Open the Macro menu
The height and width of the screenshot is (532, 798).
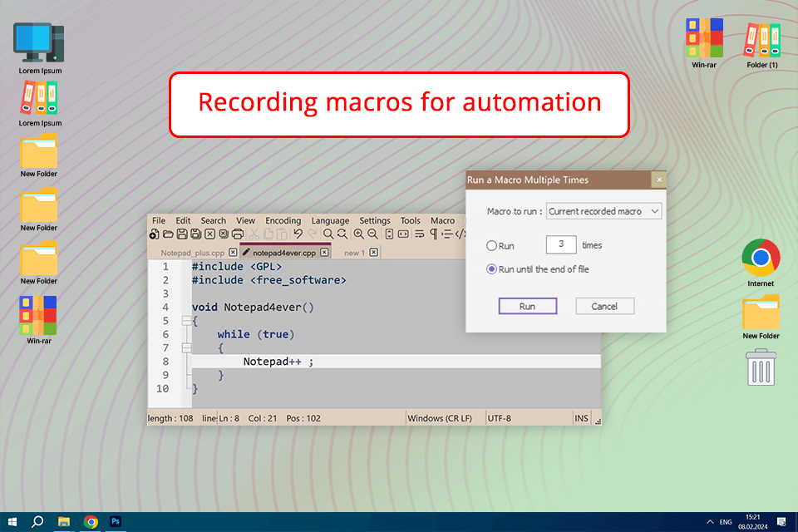443,220
